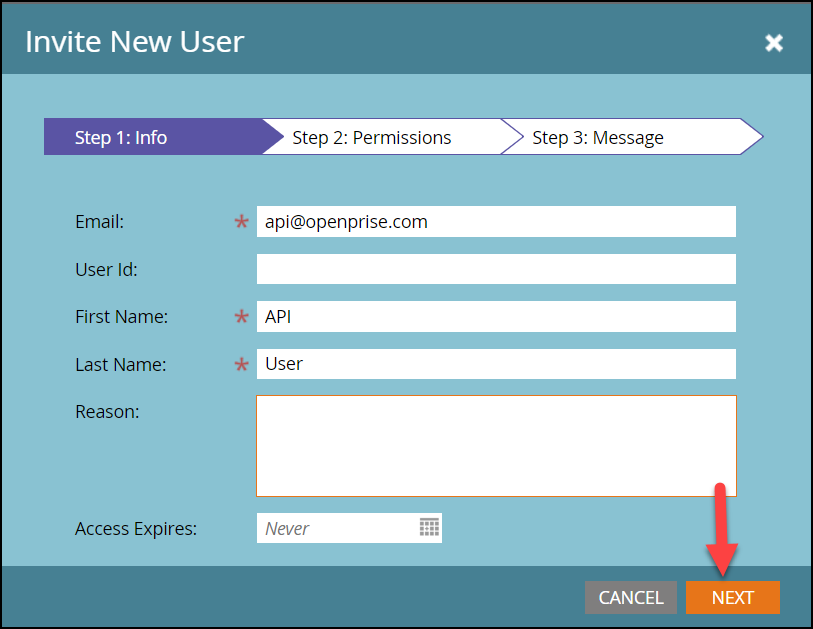Click the Email label text
This screenshot has width=813, height=629.
point(99,222)
